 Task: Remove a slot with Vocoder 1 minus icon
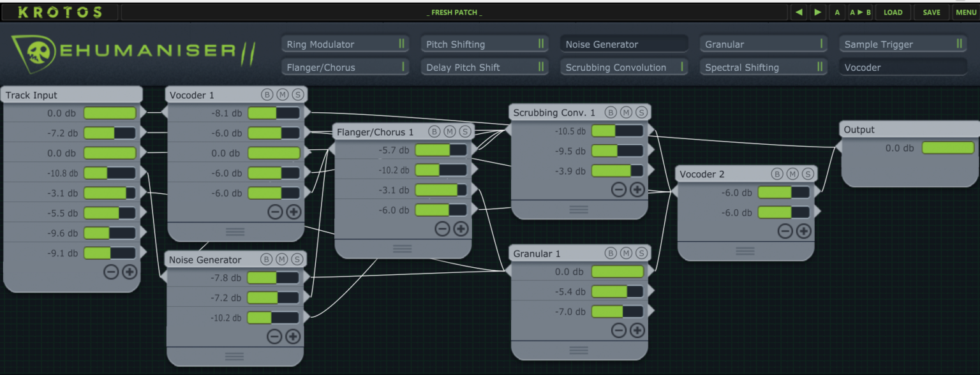tap(275, 212)
